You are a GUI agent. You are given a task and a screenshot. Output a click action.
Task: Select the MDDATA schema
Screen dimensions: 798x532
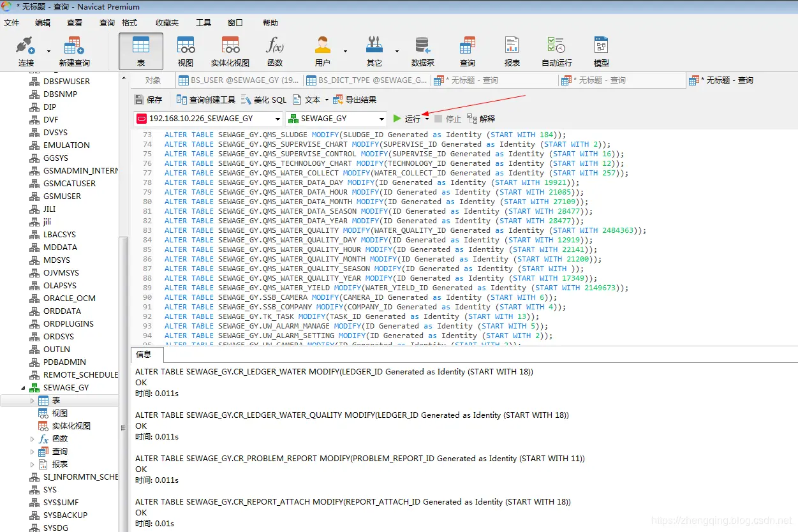pyautogui.click(x=60, y=248)
